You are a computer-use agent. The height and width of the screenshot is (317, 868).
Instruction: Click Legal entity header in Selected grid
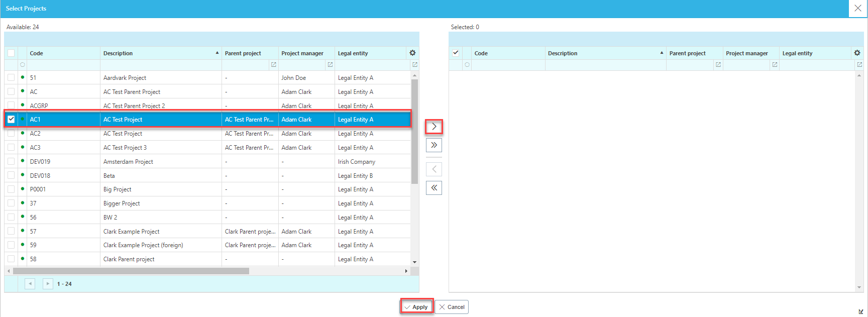tap(815, 53)
